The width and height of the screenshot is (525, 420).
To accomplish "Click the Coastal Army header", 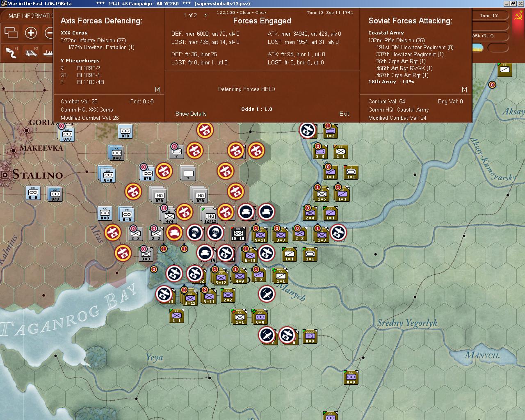I will coord(386,33).
